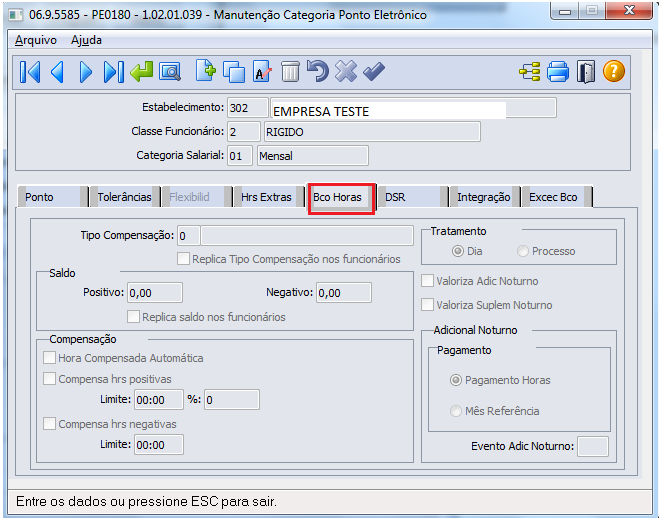Click the undo arrow icon
Image resolution: width=660 pixels, height=518 pixels.
(x=318, y=71)
